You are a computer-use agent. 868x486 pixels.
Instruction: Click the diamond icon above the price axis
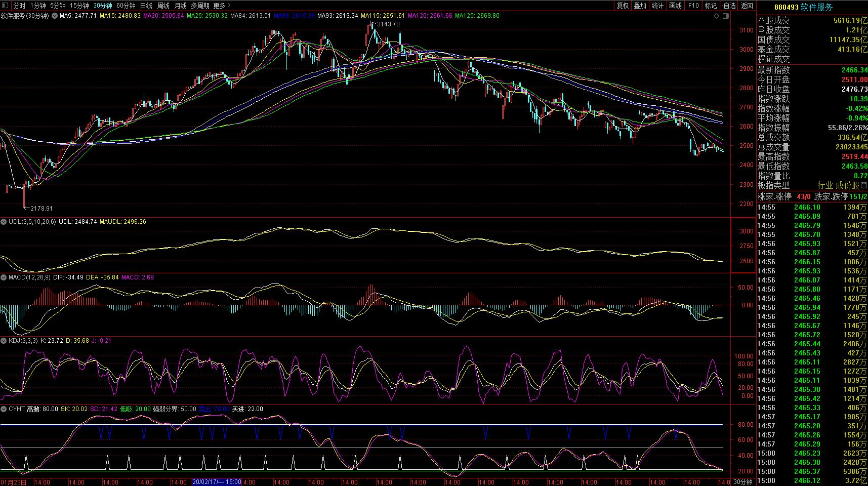pyautogui.click(x=716, y=16)
